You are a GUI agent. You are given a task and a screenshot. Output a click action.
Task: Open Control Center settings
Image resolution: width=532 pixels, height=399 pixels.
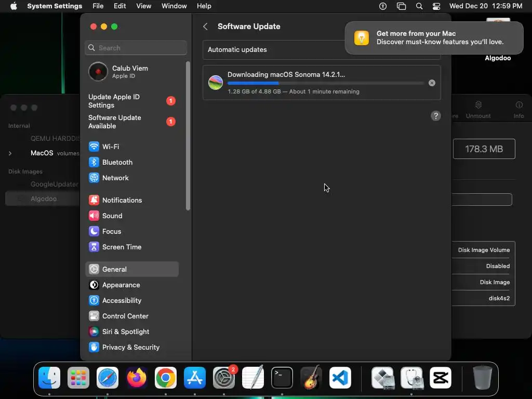pos(131,316)
